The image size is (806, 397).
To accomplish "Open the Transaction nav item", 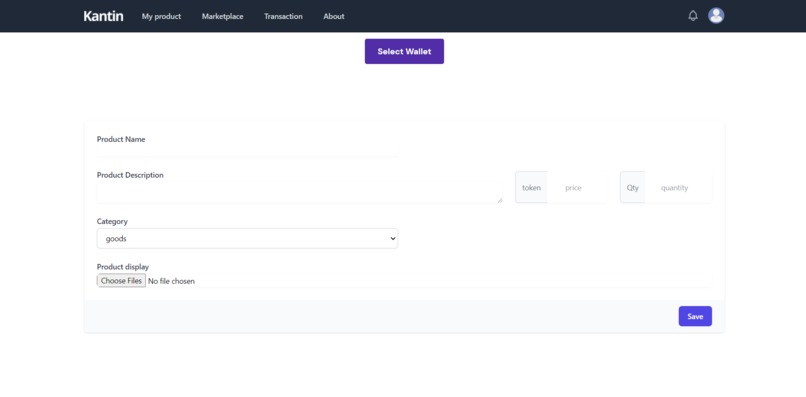I will [x=283, y=16].
